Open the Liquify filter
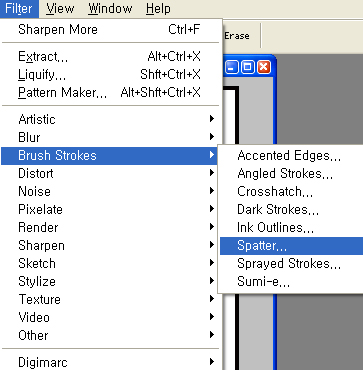The image size is (363, 370). pos(109,75)
